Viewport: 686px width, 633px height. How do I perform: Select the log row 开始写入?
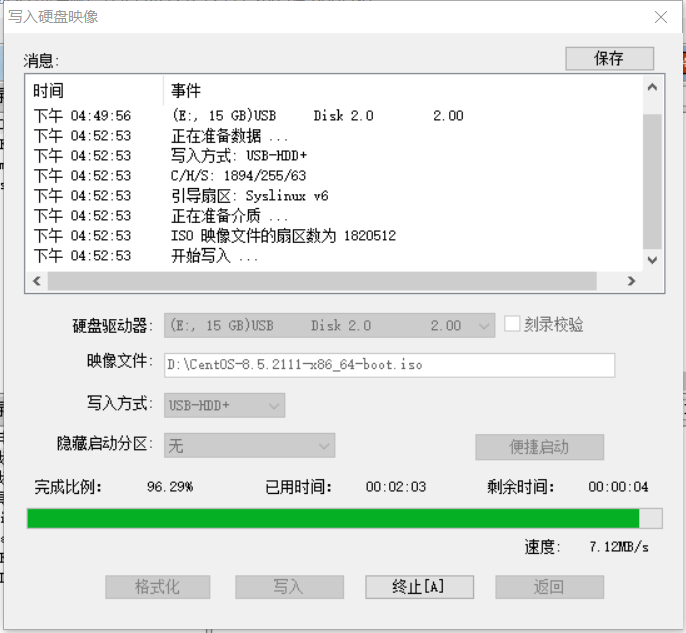coord(334,256)
